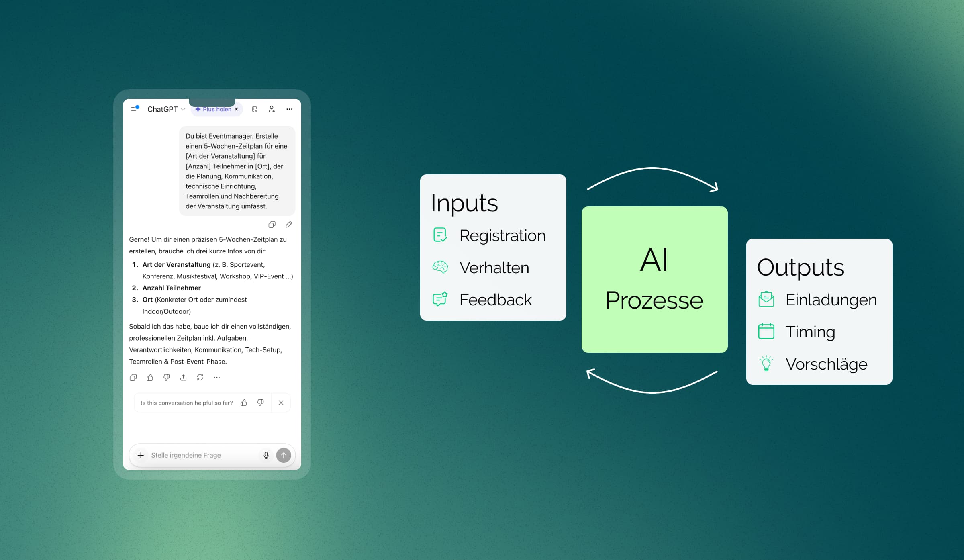Expand the ChatGPT model dropdown
The width and height of the screenshot is (964, 560).
[166, 109]
